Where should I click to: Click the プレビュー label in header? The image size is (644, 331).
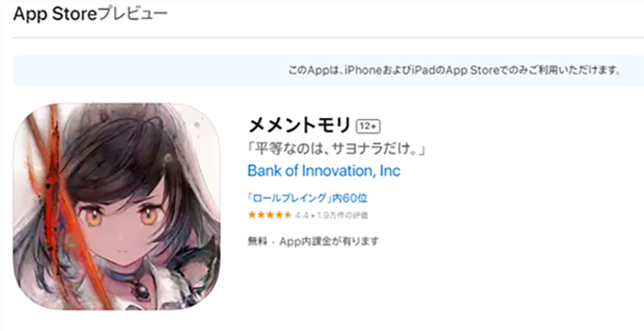pyautogui.click(x=133, y=15)
